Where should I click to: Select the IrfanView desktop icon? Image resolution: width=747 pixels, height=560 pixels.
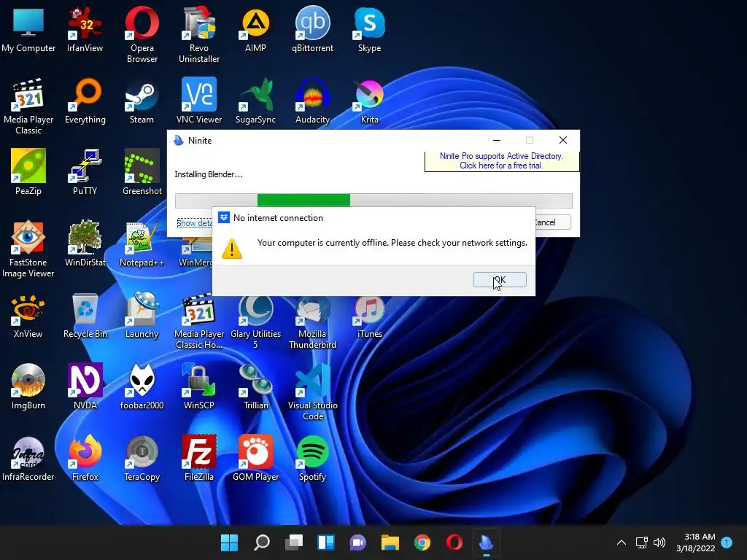[85, 29]
